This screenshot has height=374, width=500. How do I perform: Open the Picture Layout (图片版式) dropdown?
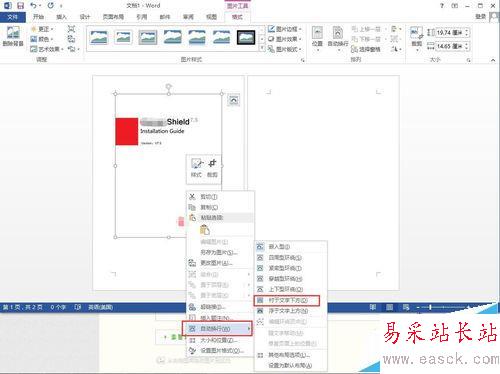[x=285, y=49]
